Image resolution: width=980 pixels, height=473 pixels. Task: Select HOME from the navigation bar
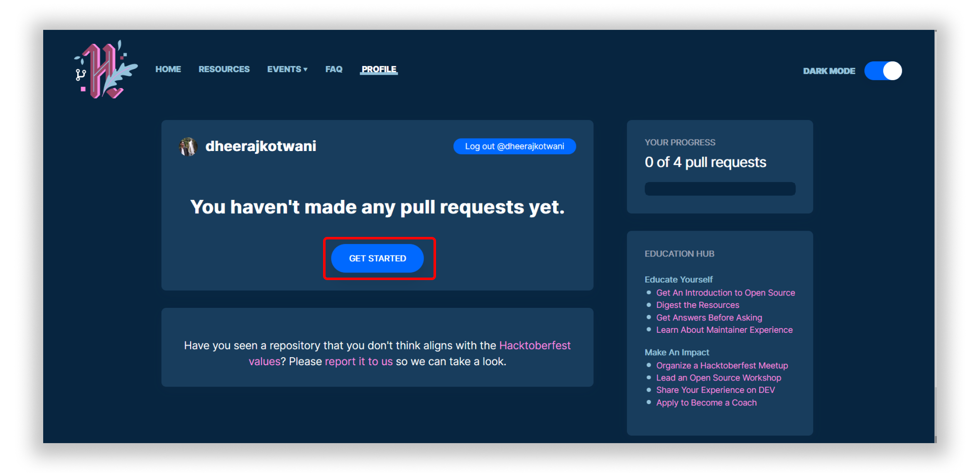point(167,69)
